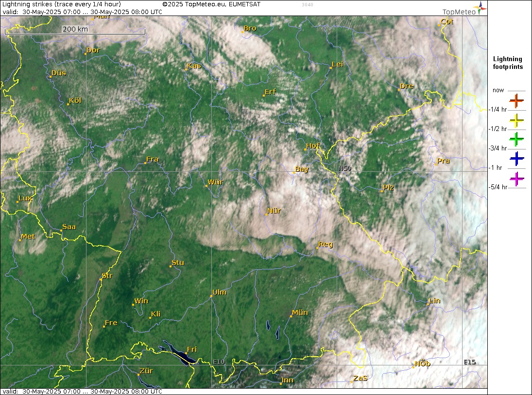The image size is (532, 395).
Task: Click the Bay city label
Action: [x=302, y=169]
